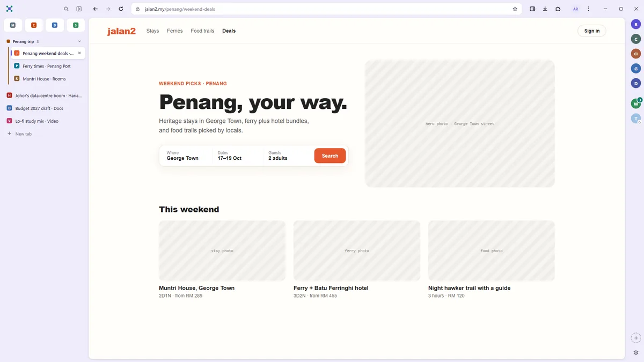Viewport: 644px width, 362px height.
Task: Open side panel settings gear
Action: [636, 353]
